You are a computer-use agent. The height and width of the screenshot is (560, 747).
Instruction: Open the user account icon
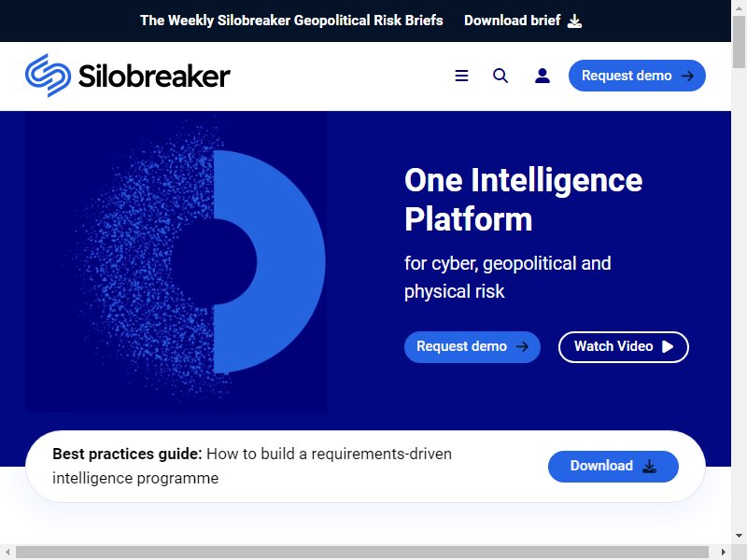(543, 76)
